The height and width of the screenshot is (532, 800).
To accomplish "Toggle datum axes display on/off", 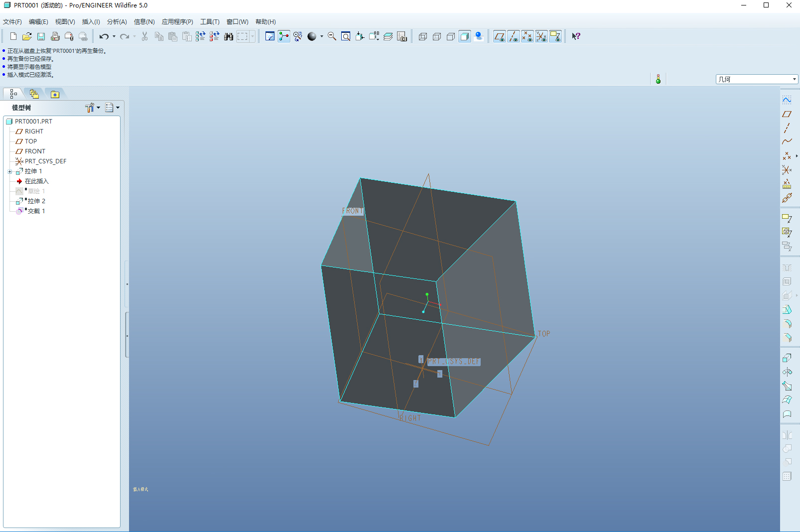I will (x=513, y=36).
